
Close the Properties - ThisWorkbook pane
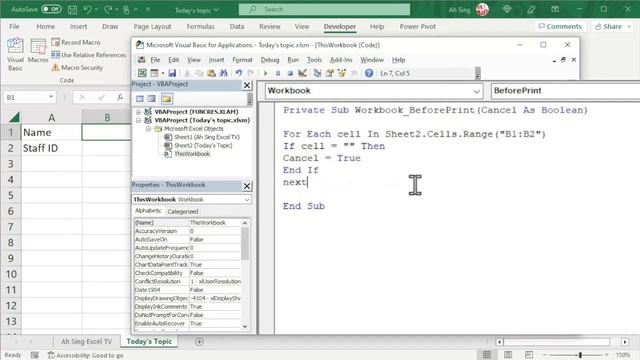tap(247, 186)
